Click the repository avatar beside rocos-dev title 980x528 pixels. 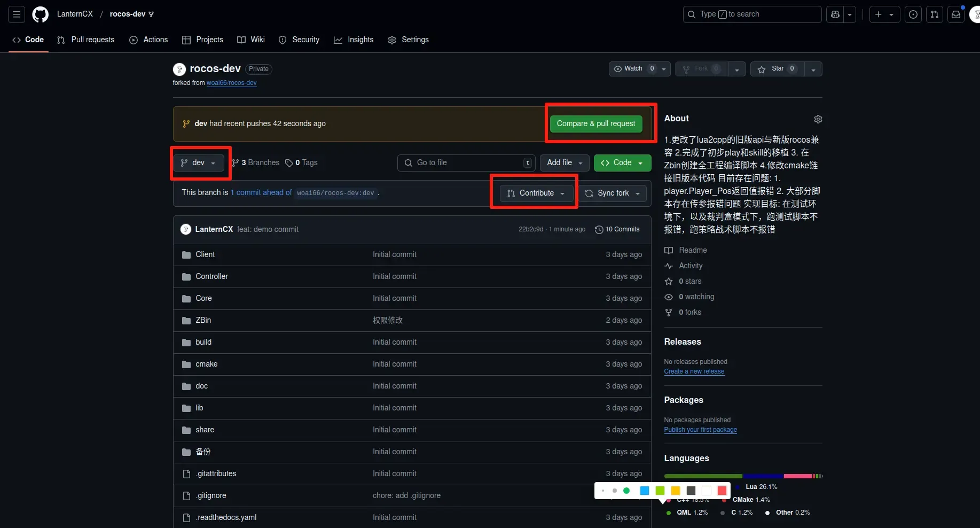[179, 69]
